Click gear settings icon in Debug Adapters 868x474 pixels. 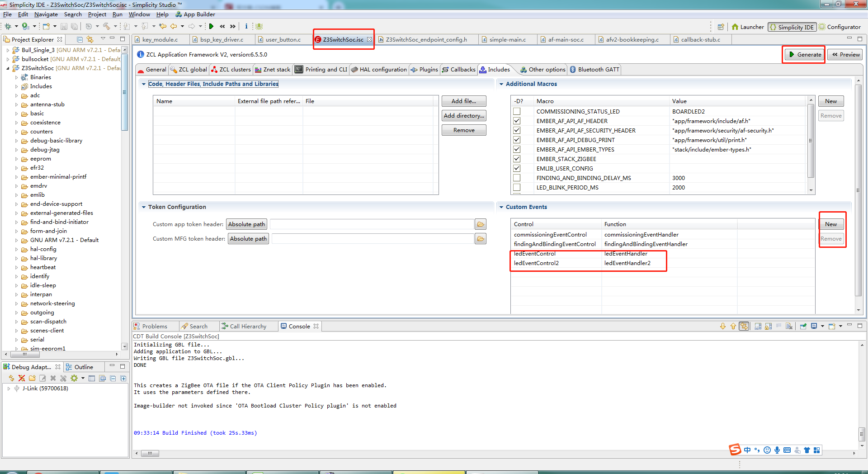click(x=74, y=378)
